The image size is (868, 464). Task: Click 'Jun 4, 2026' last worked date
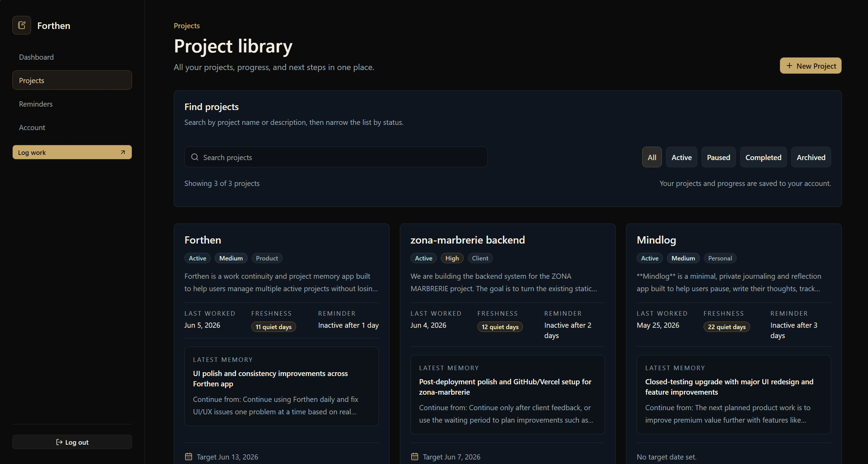tap(428, 325)
